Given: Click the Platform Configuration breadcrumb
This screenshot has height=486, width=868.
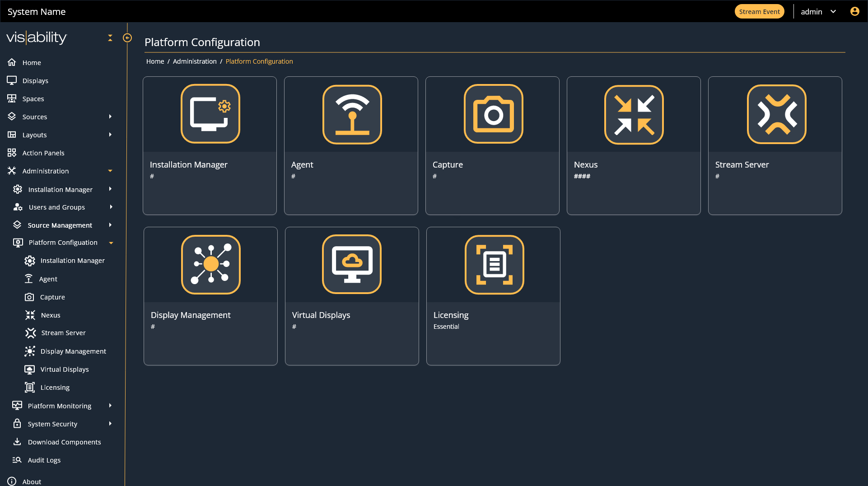Looking at the screenshot, I should point(259,61).
